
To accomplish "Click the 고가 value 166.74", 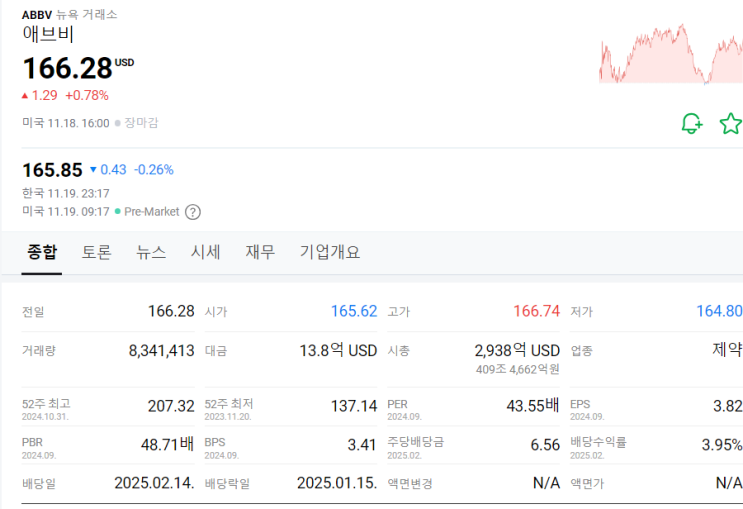I will pos(536,311).
